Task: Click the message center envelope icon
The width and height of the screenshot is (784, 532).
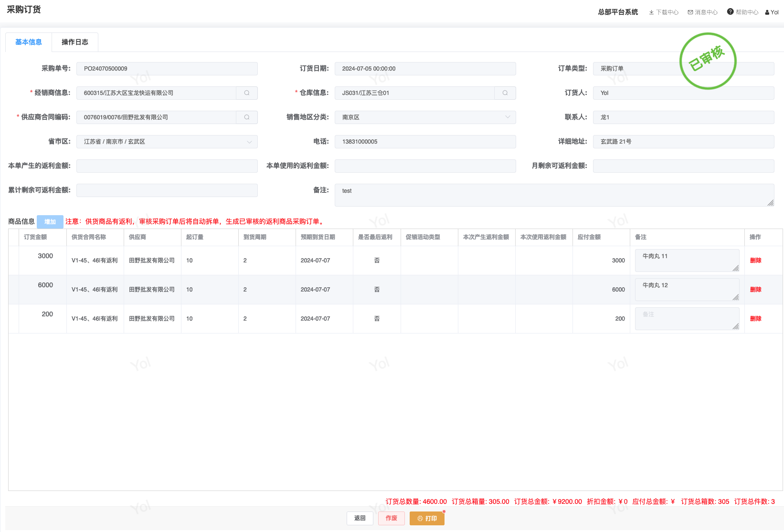Action: point(690,12)
